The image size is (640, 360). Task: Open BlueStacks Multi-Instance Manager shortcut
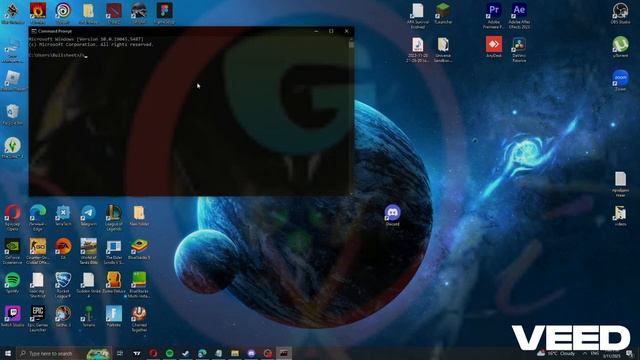pyautogui.click(x=139, y=284)
